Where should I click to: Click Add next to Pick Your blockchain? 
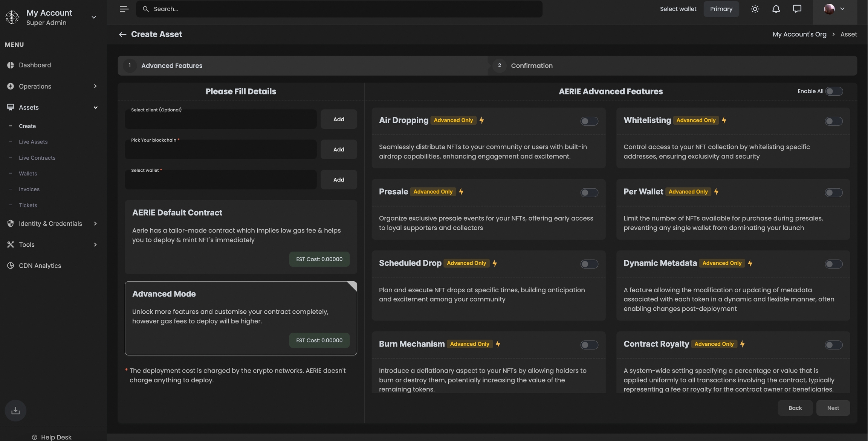click(x=338, y=150)
